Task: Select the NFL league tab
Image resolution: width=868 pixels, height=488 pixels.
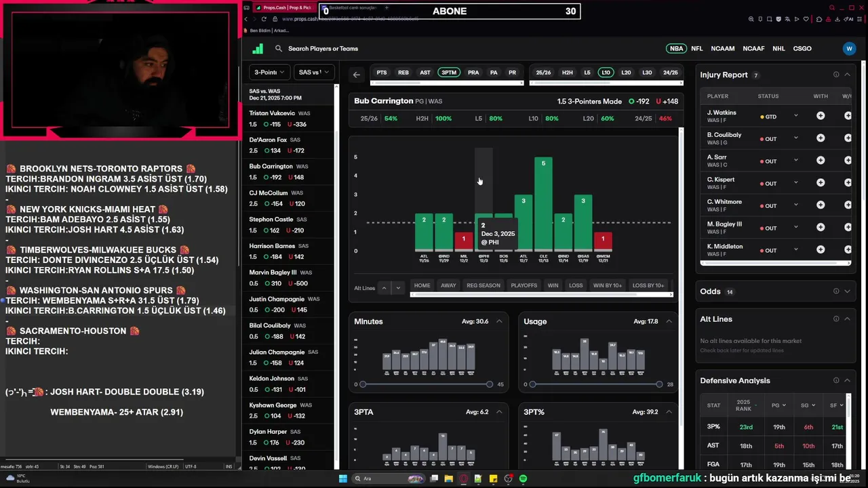Action: point(697,48)
